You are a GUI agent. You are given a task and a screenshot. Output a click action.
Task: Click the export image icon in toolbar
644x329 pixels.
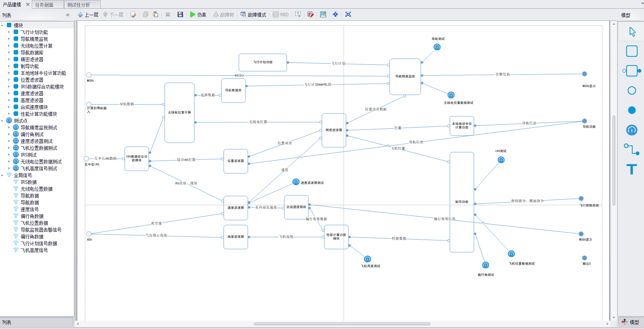coord(323,14)
